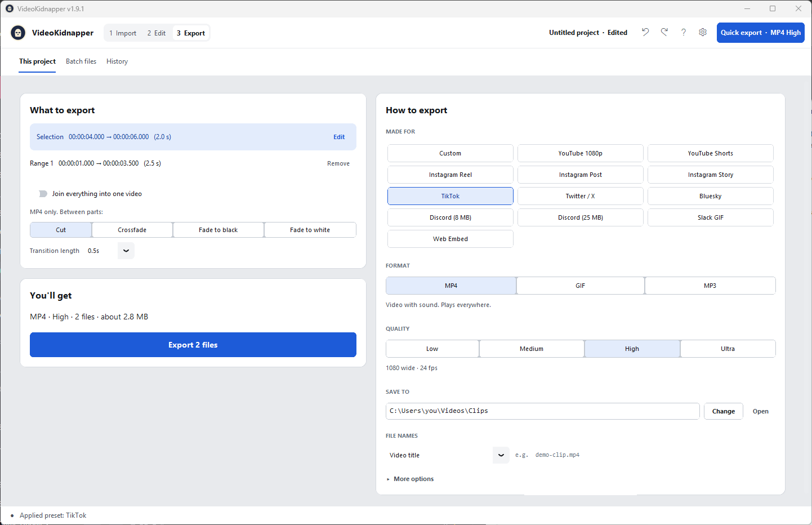Go to the 1 Import step
This screenshot has height=525, width=812.
coord(123,33)
